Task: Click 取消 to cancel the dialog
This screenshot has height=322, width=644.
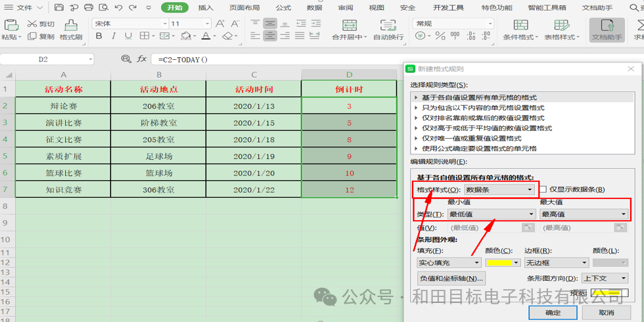Action: (606, 313)
